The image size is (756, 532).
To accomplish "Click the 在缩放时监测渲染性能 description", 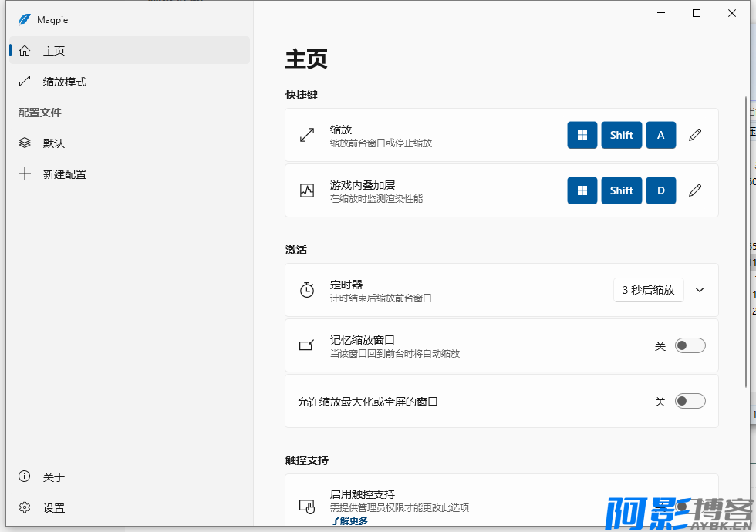I will tap(376, 199).
